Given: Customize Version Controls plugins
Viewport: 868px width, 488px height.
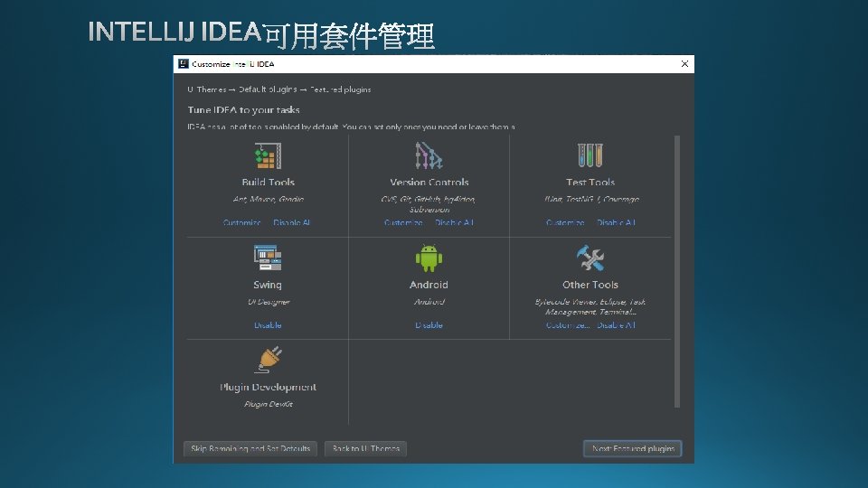Looking at the screenshot, I should 403,222.
